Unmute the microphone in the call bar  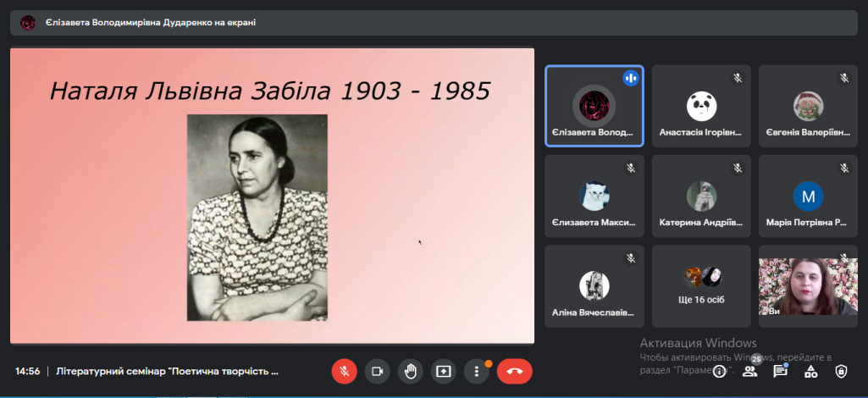(344, 371)
